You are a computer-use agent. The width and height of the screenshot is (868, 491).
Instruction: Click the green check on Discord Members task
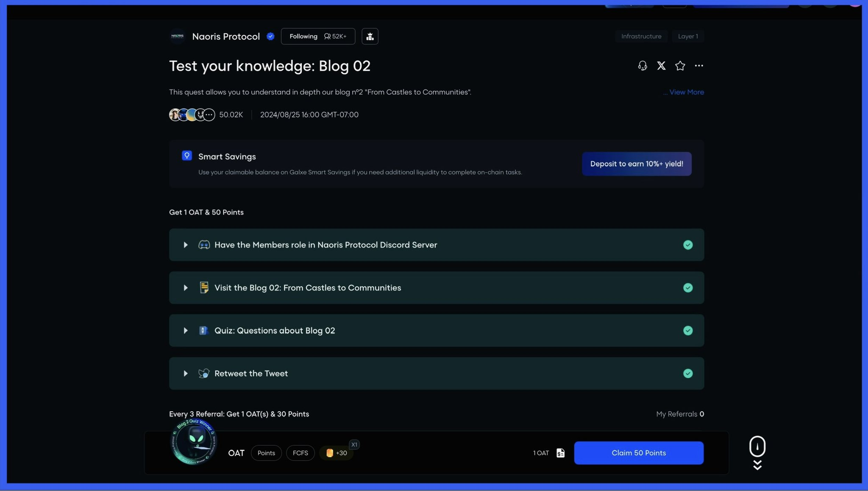tap(688, 245)
